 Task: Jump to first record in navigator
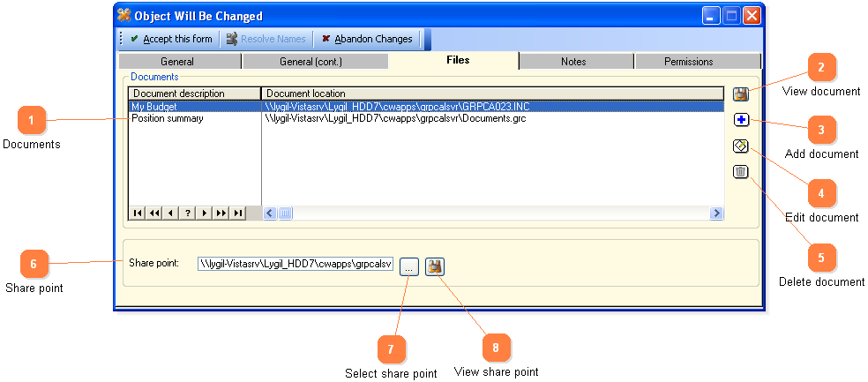click(x=138, y=213)
